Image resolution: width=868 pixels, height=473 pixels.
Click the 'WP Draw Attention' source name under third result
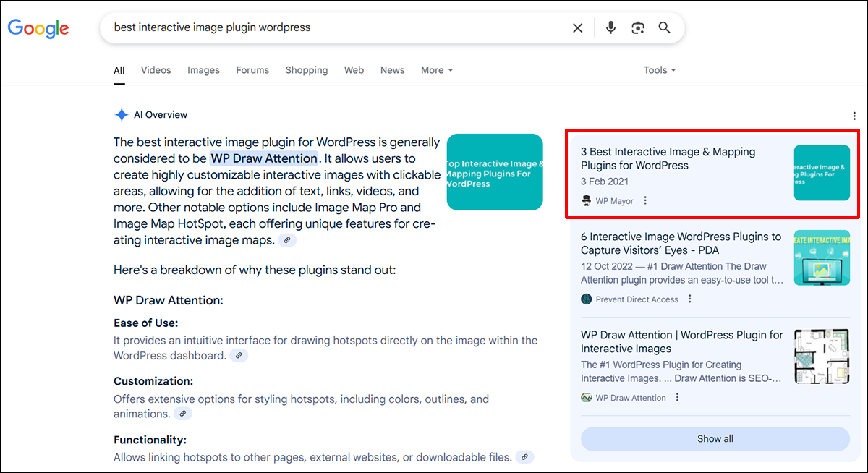pyautogui.click(x=631, y=397)
